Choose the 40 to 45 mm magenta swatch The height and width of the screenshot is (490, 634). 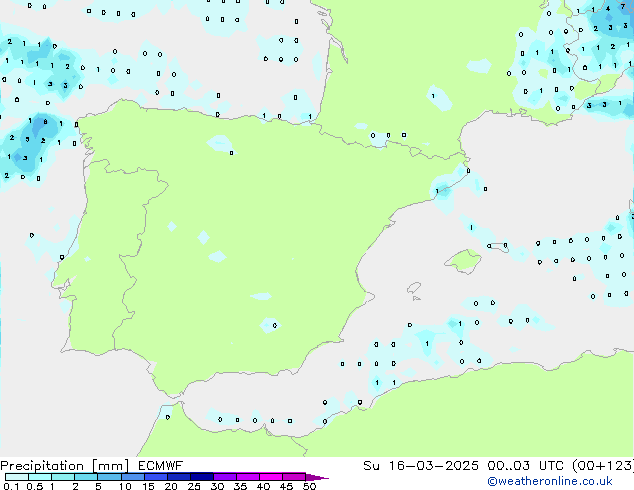pos(271,477)
